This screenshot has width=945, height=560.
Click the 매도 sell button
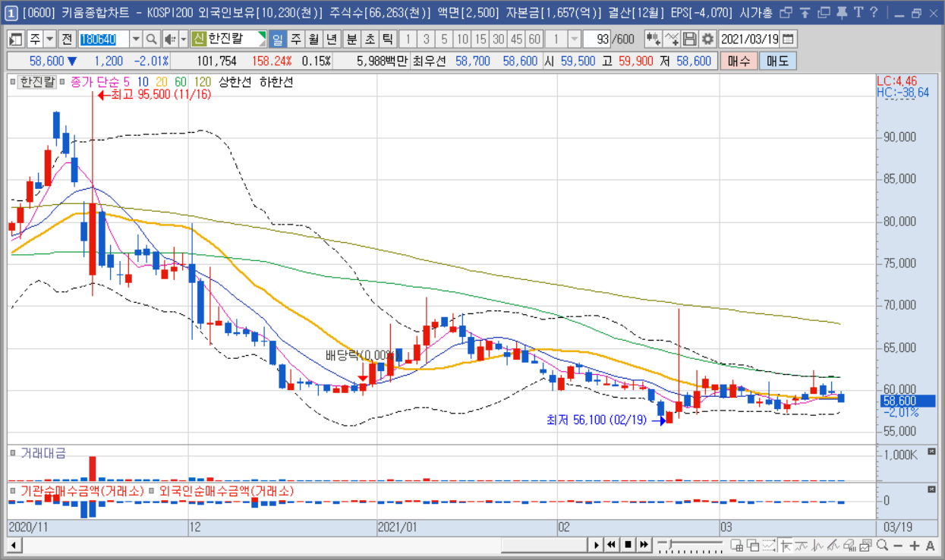777,61
